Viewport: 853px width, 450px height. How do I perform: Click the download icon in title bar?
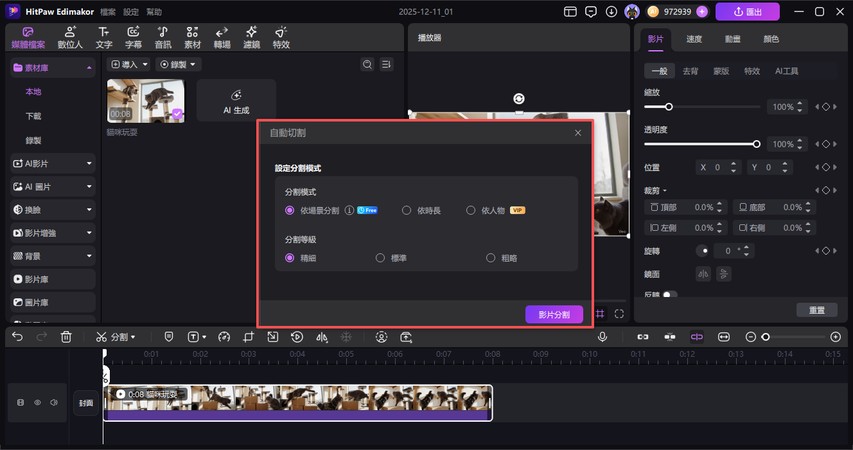tap(611, 11)
